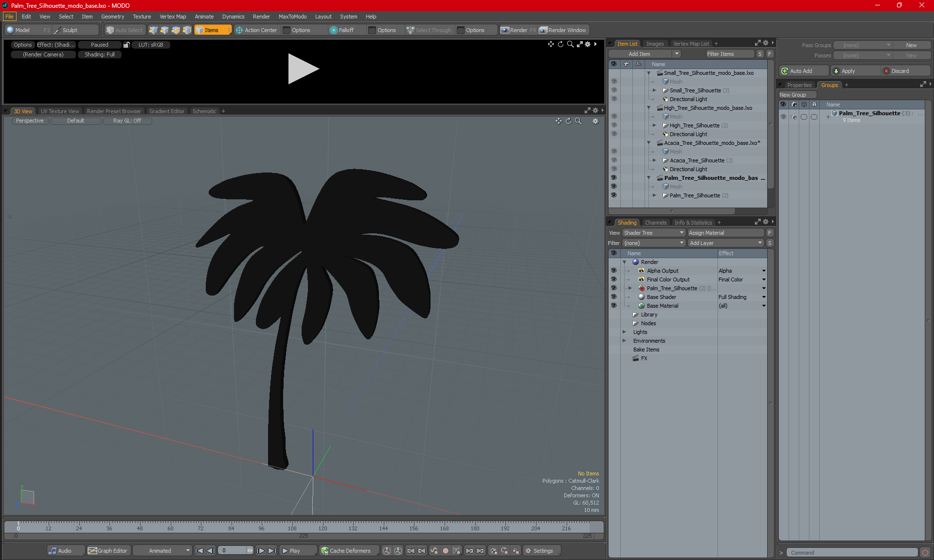Toggle visibility eye of Palm_Tree_Silhouette_modo_base scene
934x560 pixels.
[614, 178]
